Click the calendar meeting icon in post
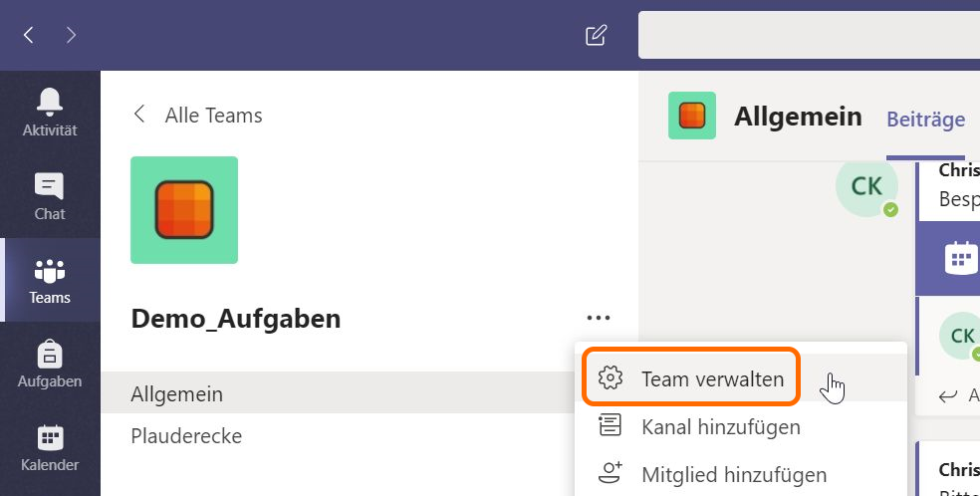Viewport: 980px width, 496px height. [x=960, y=258]
